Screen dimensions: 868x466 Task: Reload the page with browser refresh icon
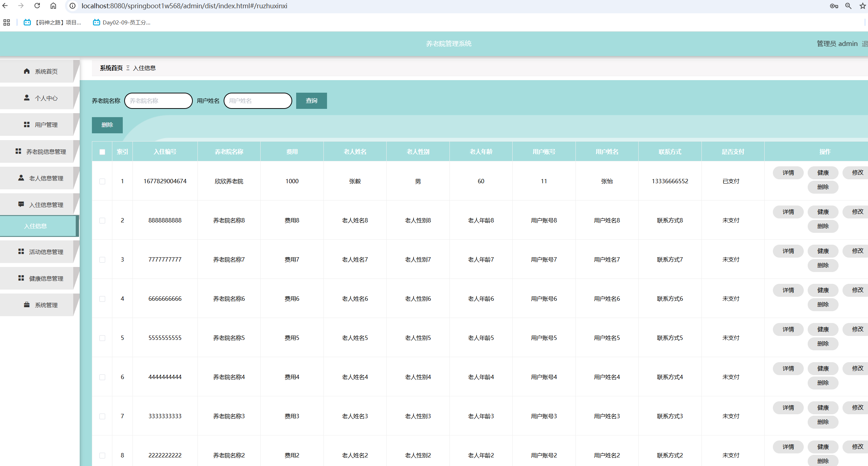pos(37,6)
